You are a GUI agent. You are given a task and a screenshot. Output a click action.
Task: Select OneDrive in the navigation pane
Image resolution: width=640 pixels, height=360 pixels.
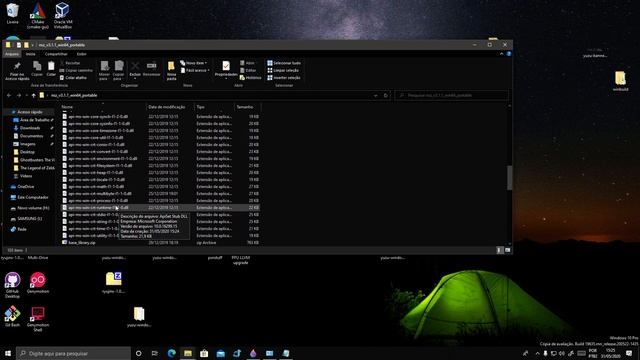coord(26,187)
